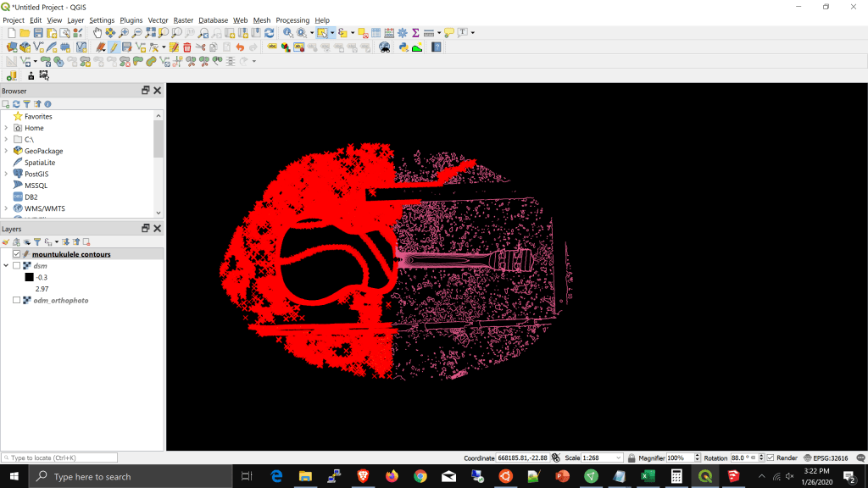Collapse the dsm layer legend

click(x=6, y=266)
